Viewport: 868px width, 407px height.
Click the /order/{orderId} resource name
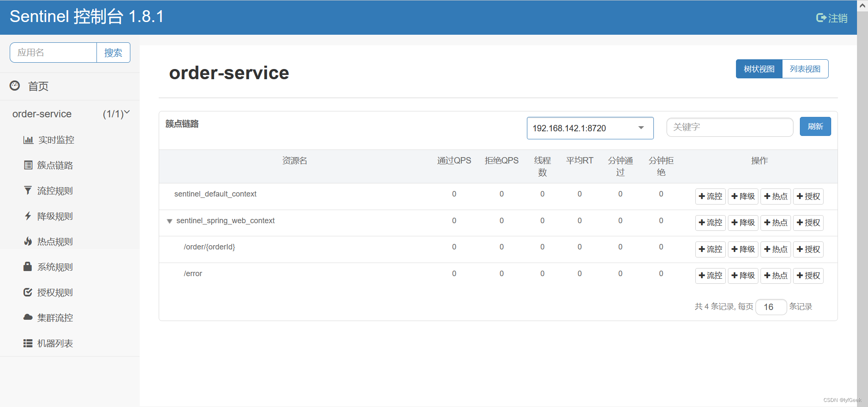pyautogui.click(x=209, y=247)
